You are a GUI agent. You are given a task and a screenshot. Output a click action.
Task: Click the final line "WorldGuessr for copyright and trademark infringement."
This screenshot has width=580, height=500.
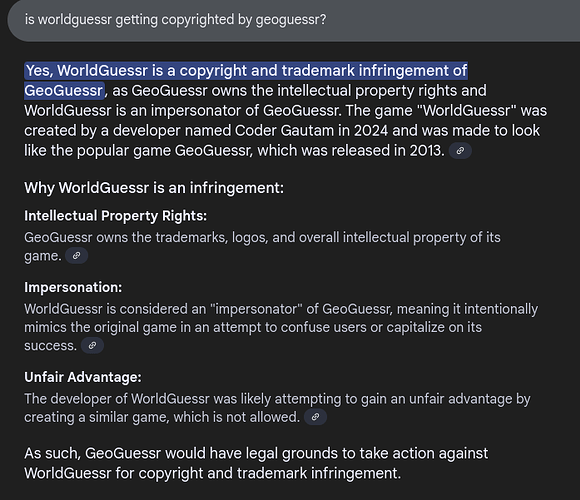point(212,473)
